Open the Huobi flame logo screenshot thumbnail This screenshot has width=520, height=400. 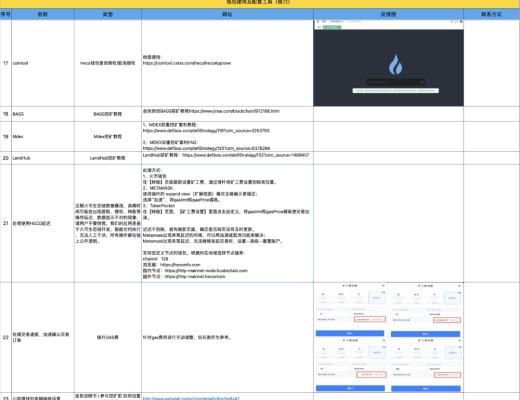(388, 63)
